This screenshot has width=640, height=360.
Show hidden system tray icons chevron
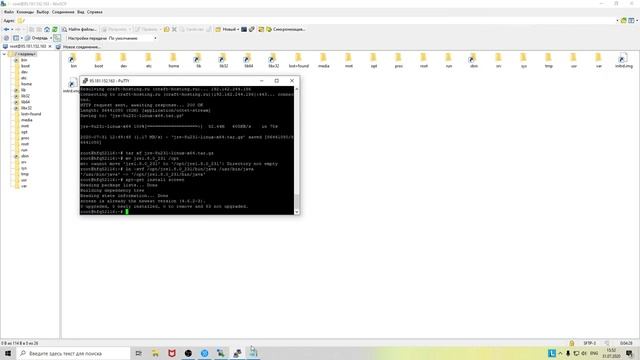(560, 353)
